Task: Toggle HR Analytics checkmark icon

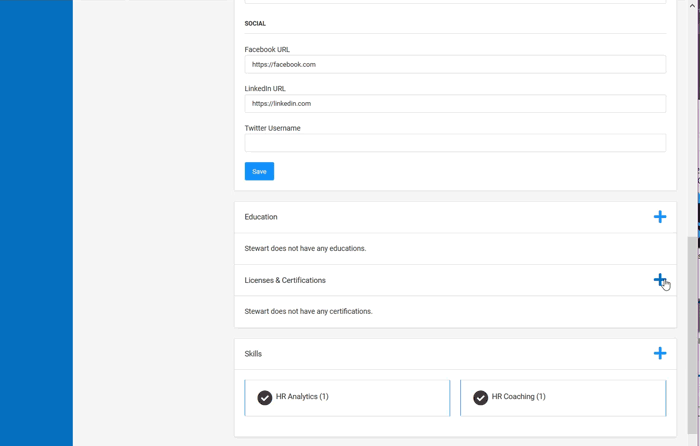Action: coord(265,397)
